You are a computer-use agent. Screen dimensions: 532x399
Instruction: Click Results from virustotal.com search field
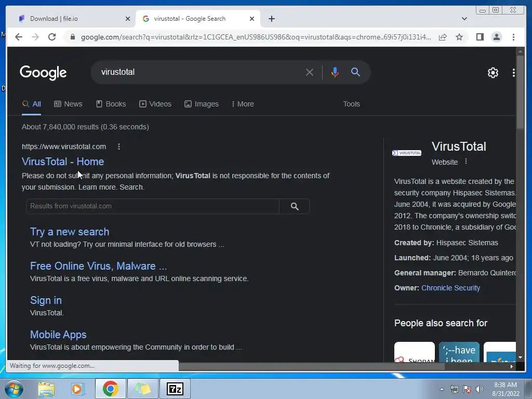point(153,206)
